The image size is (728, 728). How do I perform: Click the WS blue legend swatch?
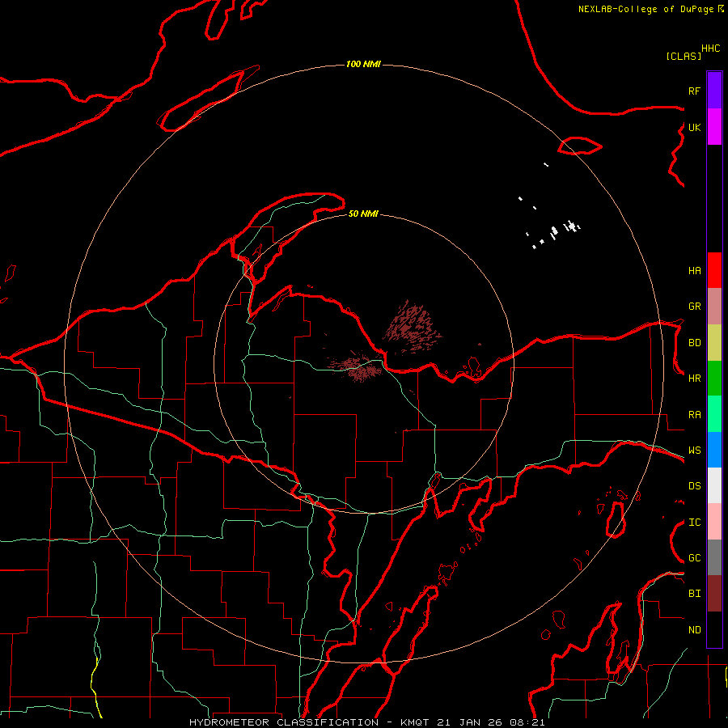(x=714, y=450)
